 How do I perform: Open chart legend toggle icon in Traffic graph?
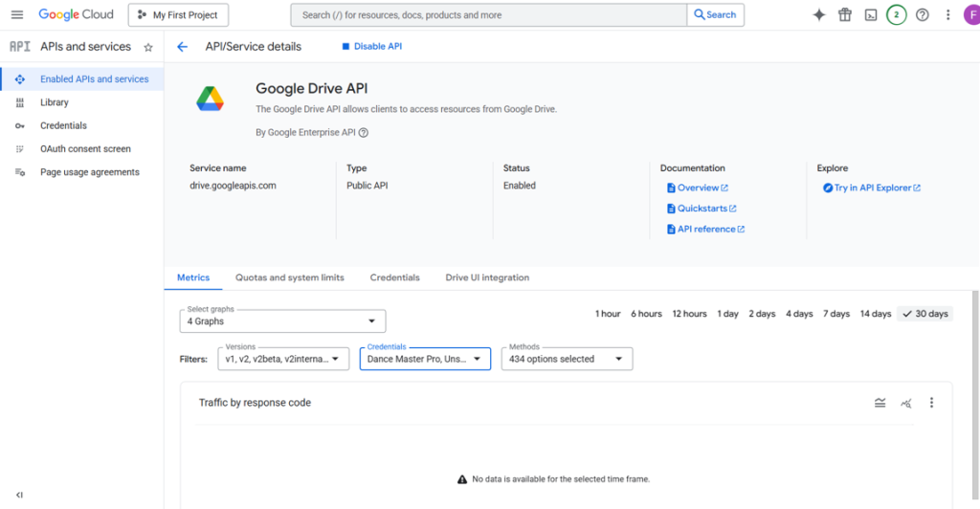880,403
